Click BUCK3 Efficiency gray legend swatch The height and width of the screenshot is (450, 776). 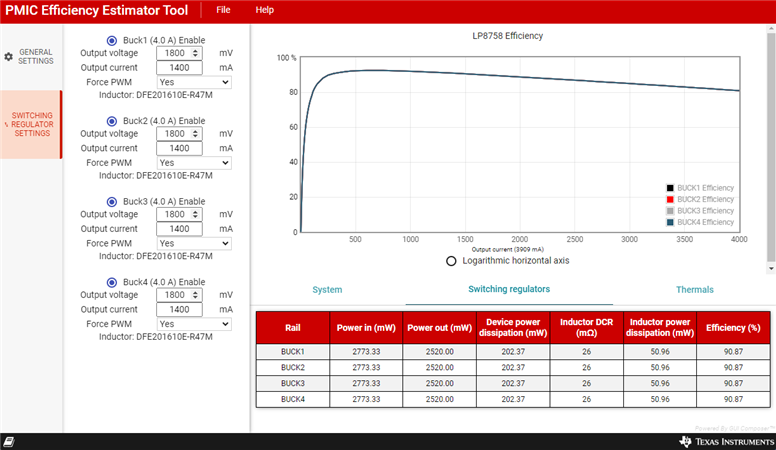[670, 211]
